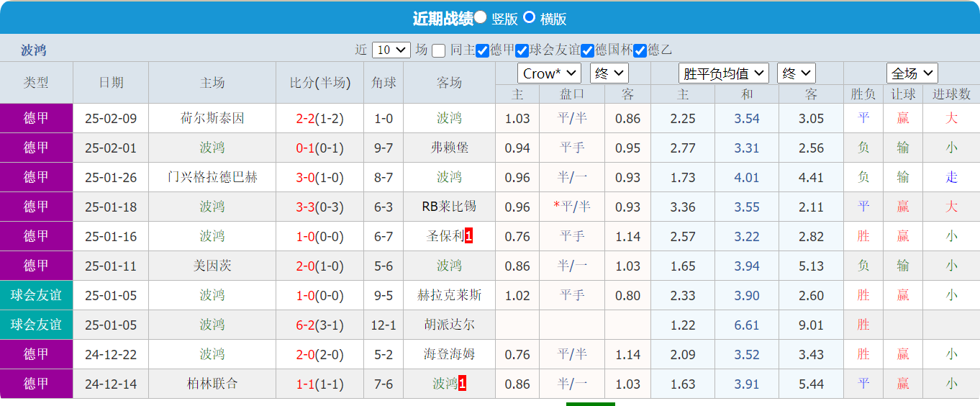The width and height of the screenshot is (980, 406).
Task: Enable the 同主 checkbox
Action: coord(438,50)
